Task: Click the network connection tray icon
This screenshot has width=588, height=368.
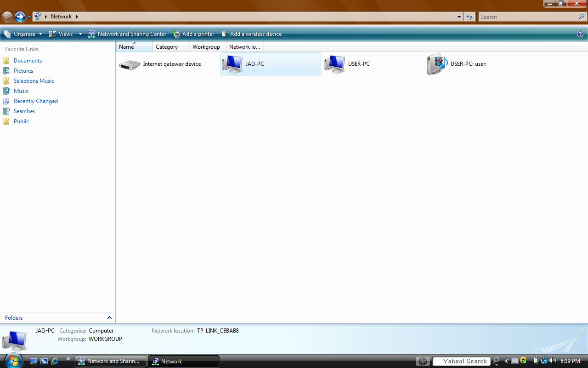Action: (544, 361)
